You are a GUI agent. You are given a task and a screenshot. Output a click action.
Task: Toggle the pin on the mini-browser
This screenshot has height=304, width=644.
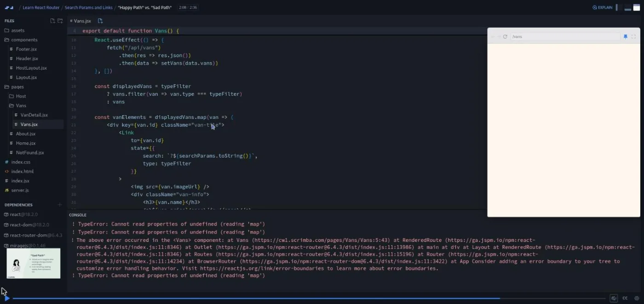point(625,36)
